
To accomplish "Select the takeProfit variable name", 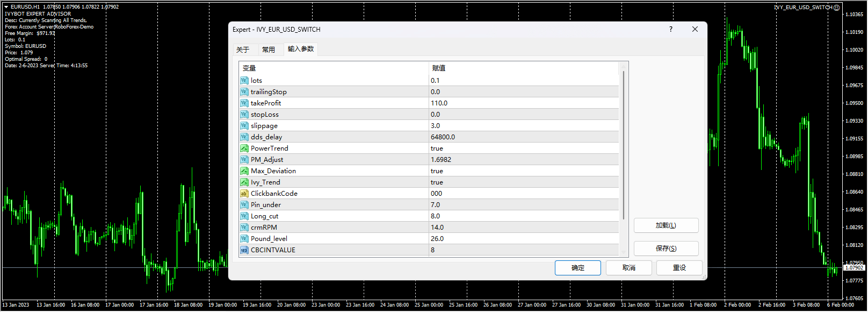I will pos(266,103).
